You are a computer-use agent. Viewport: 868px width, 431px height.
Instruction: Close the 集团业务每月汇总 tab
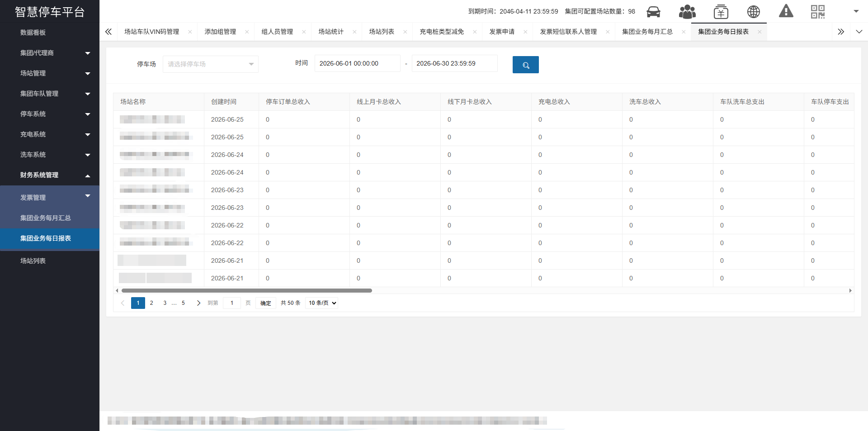(684, 32)
